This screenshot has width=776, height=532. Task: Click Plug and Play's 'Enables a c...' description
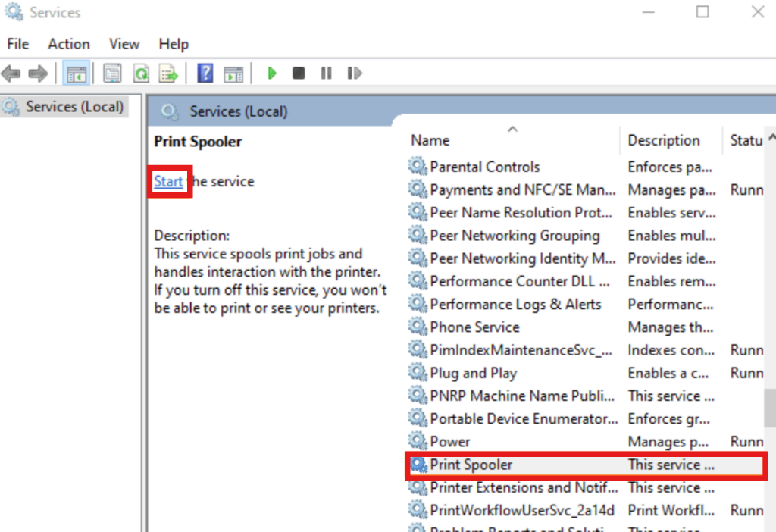point(668,373)
